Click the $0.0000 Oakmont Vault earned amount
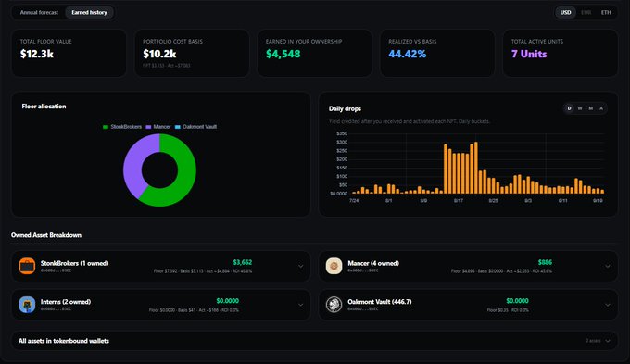Screen dimensions: 630x364 (517, 301)
